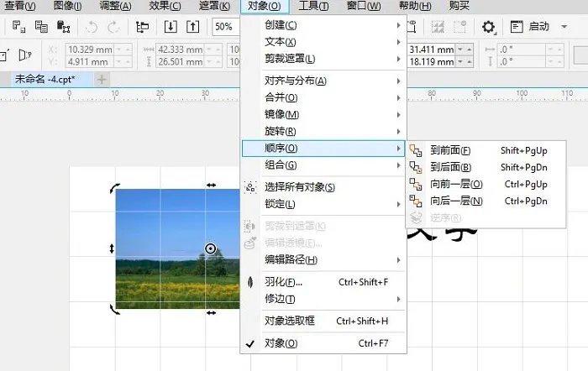Open the 工具(T) menu

313,6
